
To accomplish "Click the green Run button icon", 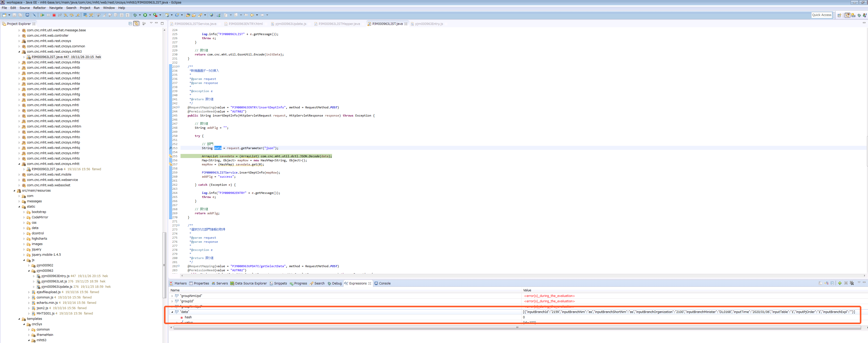I will tap(145, 15).
